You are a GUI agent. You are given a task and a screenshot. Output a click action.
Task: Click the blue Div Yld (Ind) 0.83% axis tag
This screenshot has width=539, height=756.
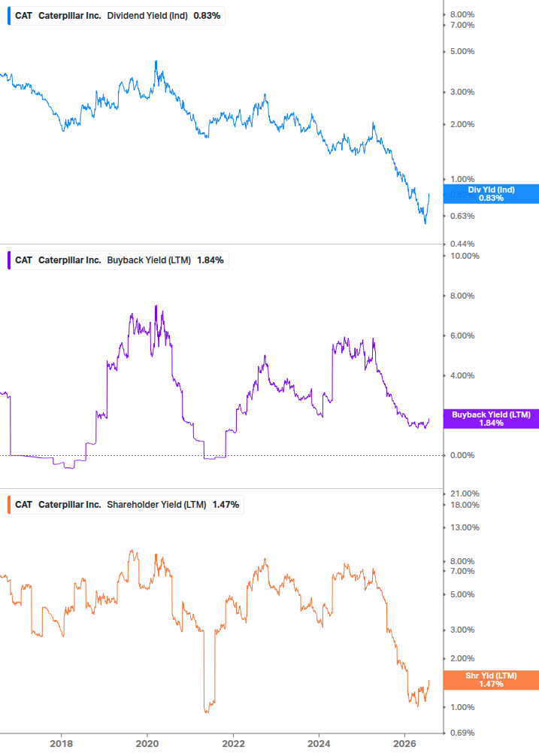click(x=491, y=194)
